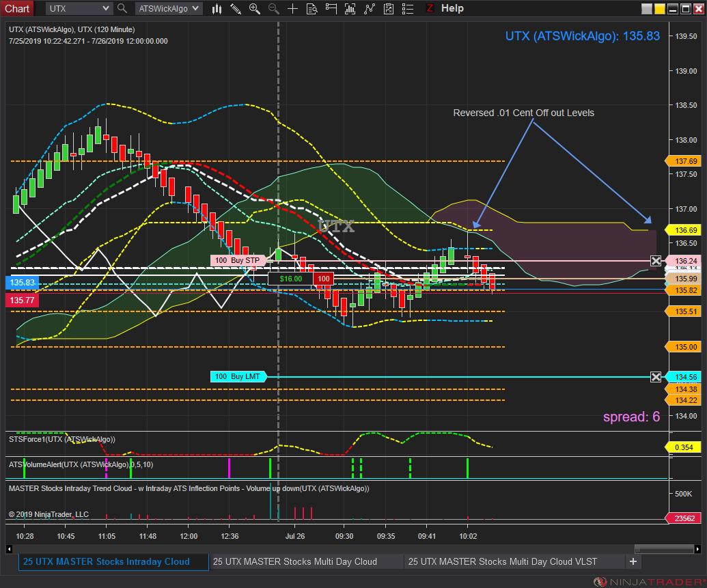Click the red 100 position quantity marker
The width and height of the screenshot is (707, 588).
coord(323,279)
